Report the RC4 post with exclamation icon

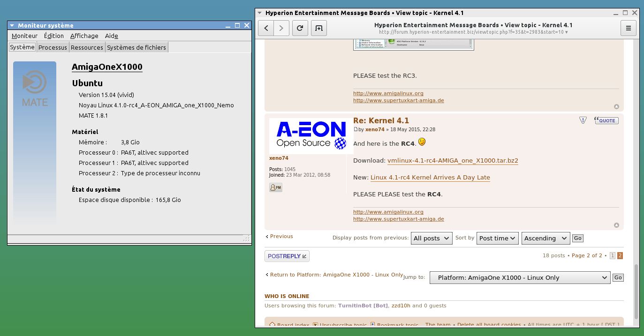[583, 120]
